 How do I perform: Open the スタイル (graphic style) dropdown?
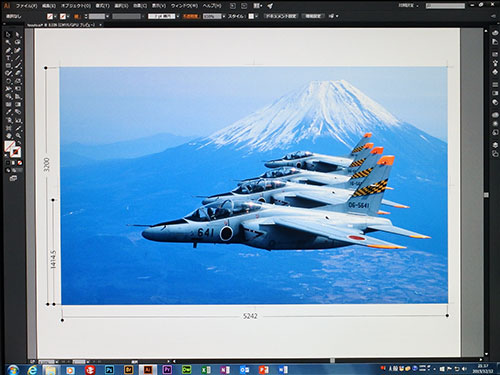tap(256, 16)
